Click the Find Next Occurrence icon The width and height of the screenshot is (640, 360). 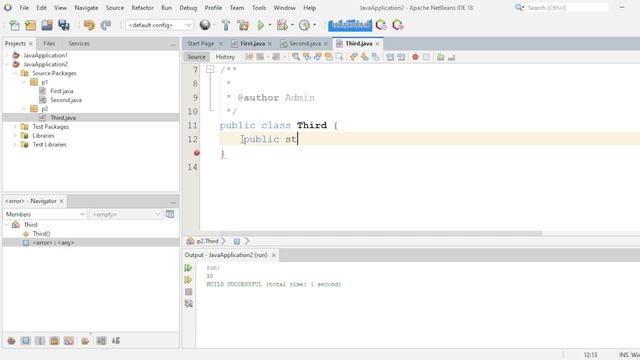coord(318,57)
